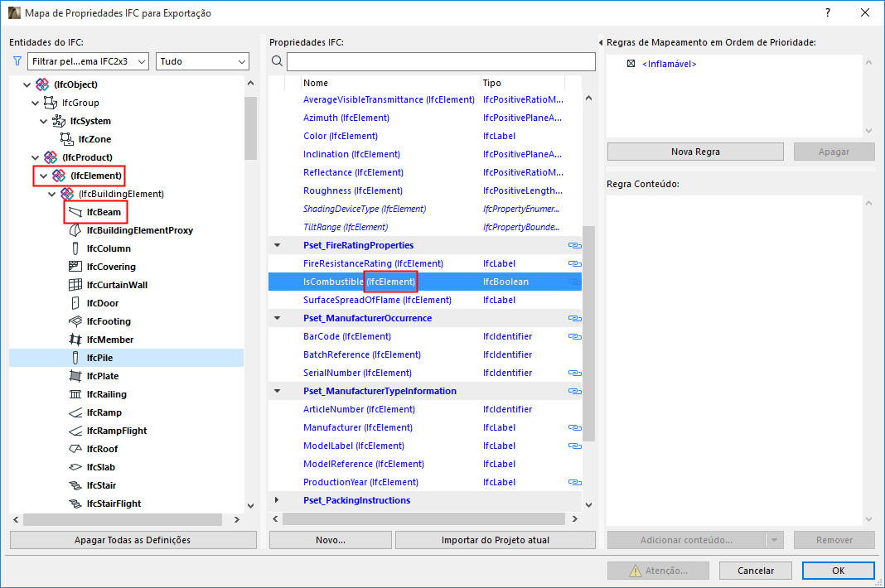This screenshot has width=885, height=588.
Task: Click the Tipo column header
Action: 523,83
